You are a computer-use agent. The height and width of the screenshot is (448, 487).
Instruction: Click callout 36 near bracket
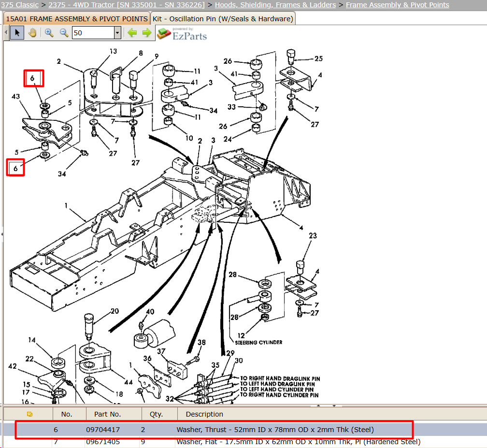[147, 359]
